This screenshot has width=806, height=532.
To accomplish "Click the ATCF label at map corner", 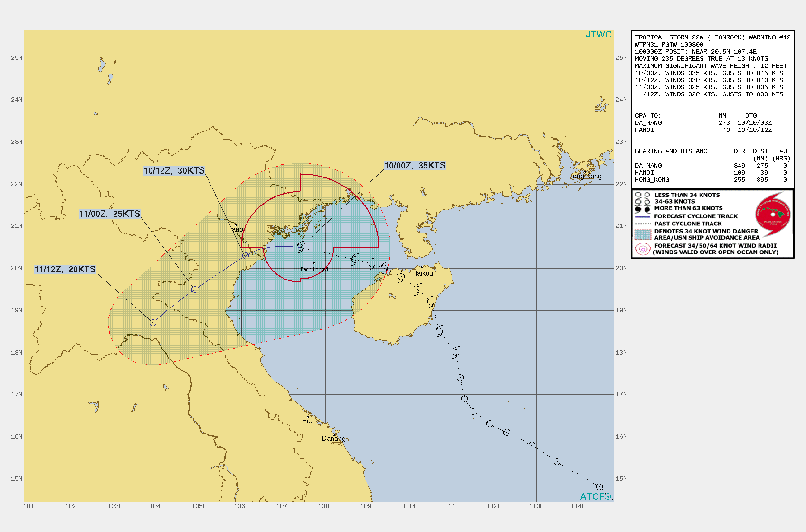I will (x=596, y=496).
